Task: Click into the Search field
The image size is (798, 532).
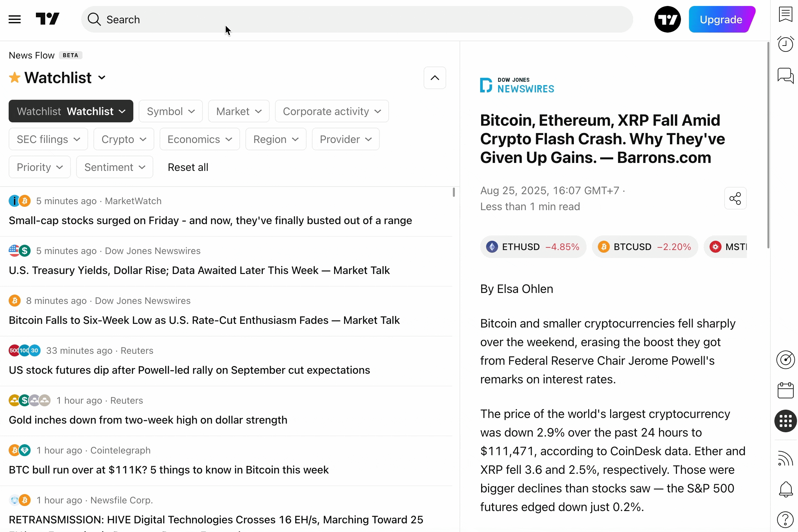Action: tap(356, 19)
